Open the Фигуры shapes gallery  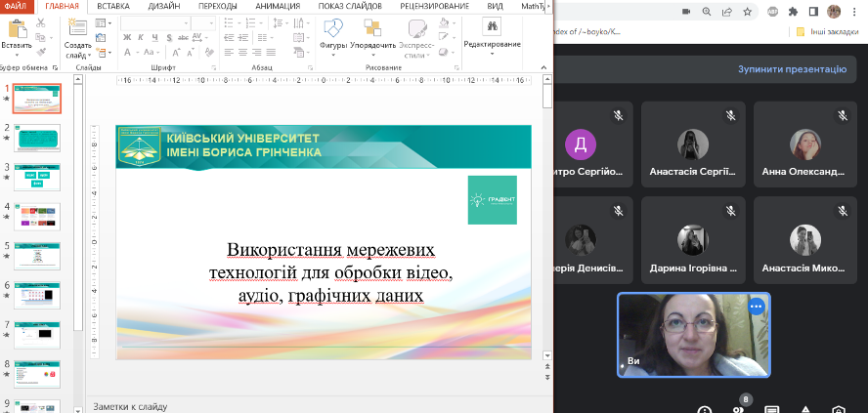click(x=333, y=28)
